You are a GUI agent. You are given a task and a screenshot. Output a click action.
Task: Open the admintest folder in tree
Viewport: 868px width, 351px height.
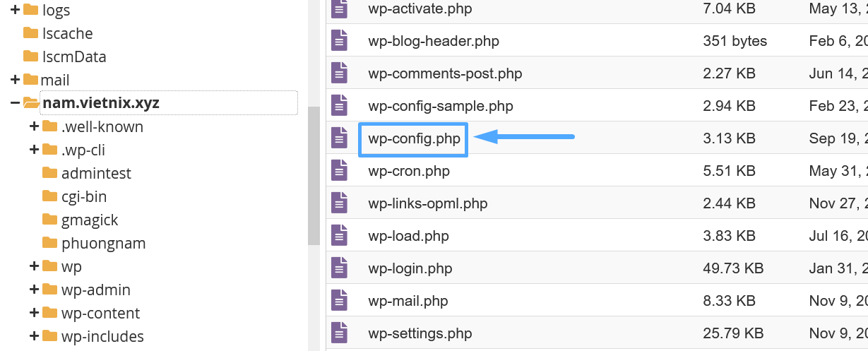tap(96, 173)
